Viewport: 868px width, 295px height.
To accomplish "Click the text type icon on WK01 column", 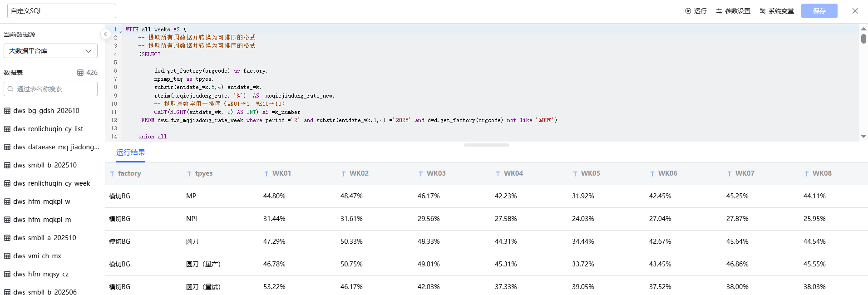I will (x=266, y=174).
